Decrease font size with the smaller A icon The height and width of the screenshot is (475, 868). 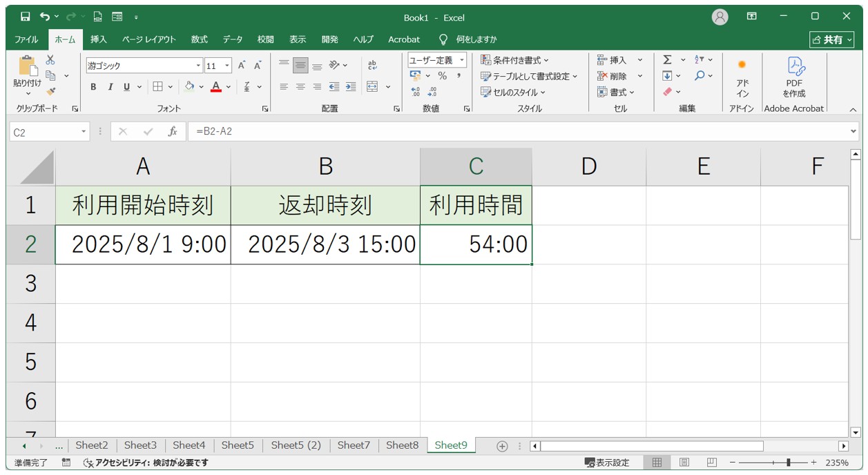258,66
